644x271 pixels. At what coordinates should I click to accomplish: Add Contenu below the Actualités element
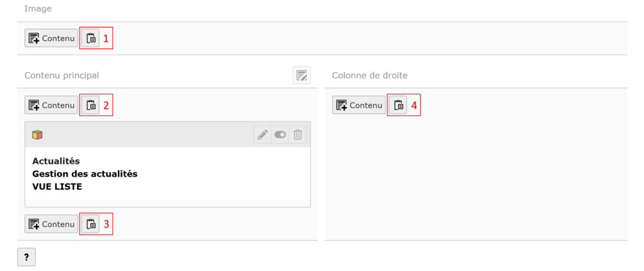tap(51, 224)
